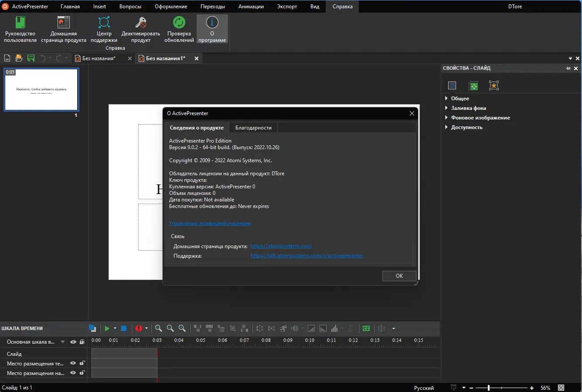Open the Size and Position properties tab icon
This screenshot has width=582, height=392.
tap(473, 86)
